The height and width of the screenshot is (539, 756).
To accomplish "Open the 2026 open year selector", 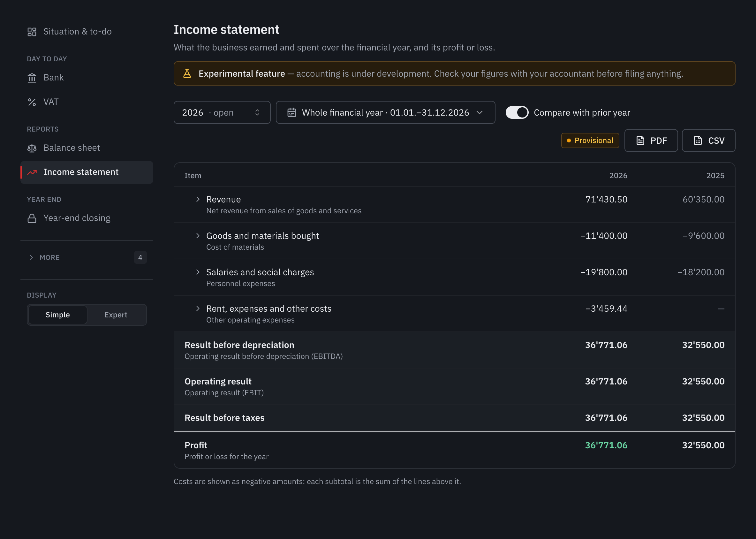I will click(222, 112).
